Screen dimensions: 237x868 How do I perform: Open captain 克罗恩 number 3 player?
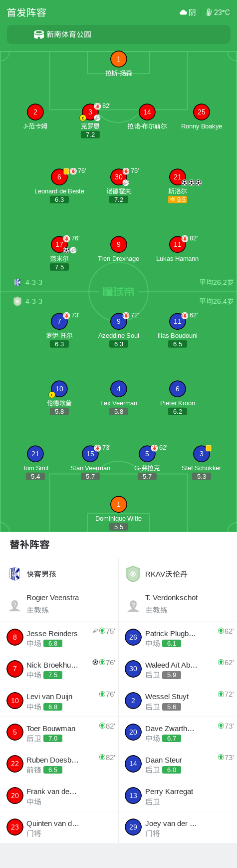click(90, 112)
